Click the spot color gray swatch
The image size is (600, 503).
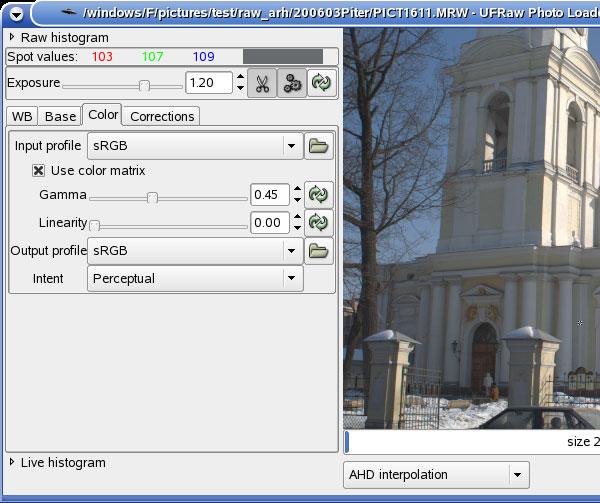click(283, 57)
